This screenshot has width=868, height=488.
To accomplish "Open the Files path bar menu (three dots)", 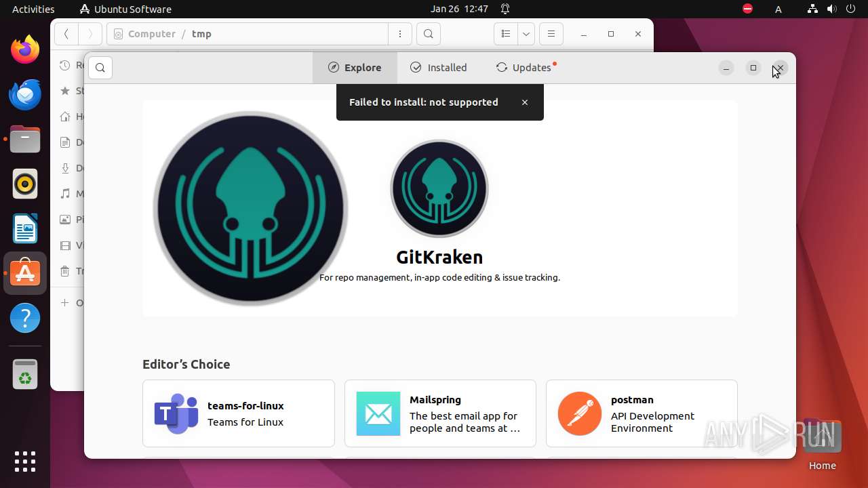I will [400, 34].
